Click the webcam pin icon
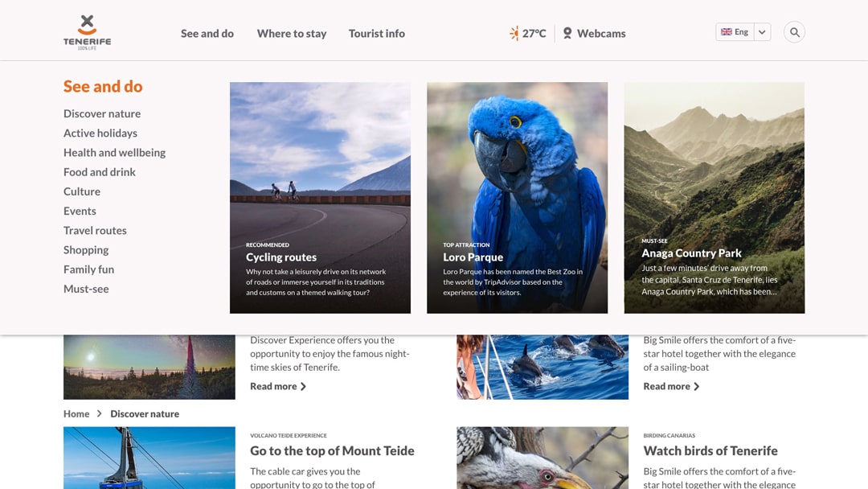This screenshot has height=489, width=868. (x=567, y=33)
